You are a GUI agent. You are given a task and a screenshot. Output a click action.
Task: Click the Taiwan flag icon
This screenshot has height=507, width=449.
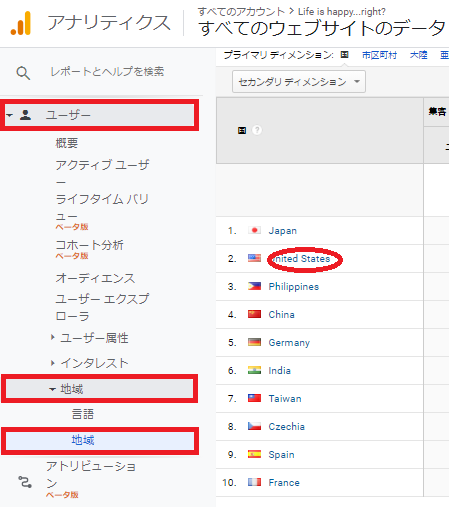click(x=254, y=398)
